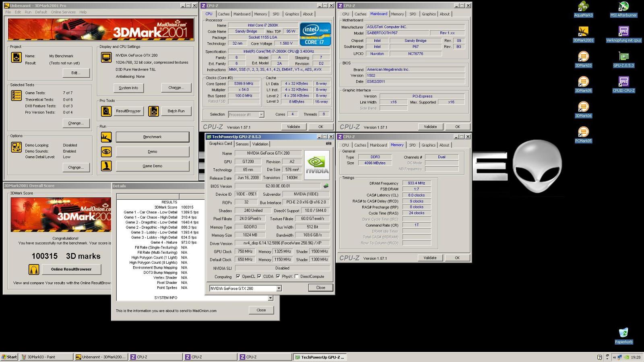Image resolution: width=644 pixels, height=362 pixels.
Task: Open the CPUID CPU-Z desktop icon
Action: click(623, 85)
